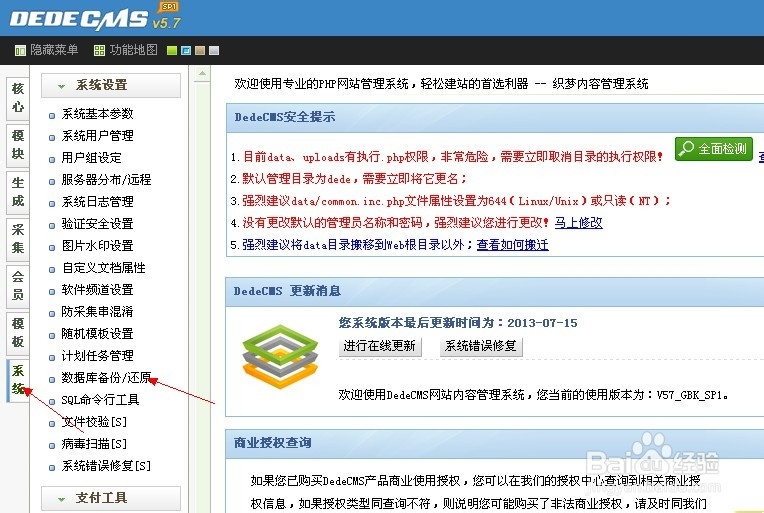
Task: Click the scroll up arrow of menu
Action: pyautogui.click(x=202, y=74)
